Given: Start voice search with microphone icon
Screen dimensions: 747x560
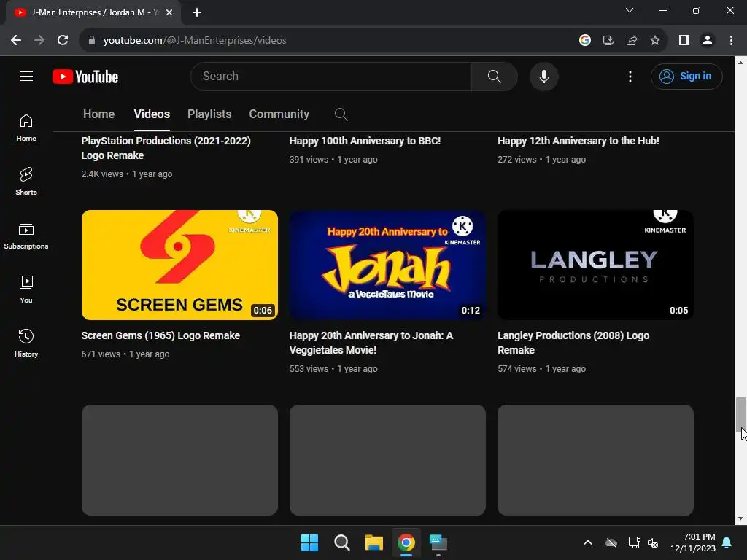Looking at the screenshot, I should 543,76.
